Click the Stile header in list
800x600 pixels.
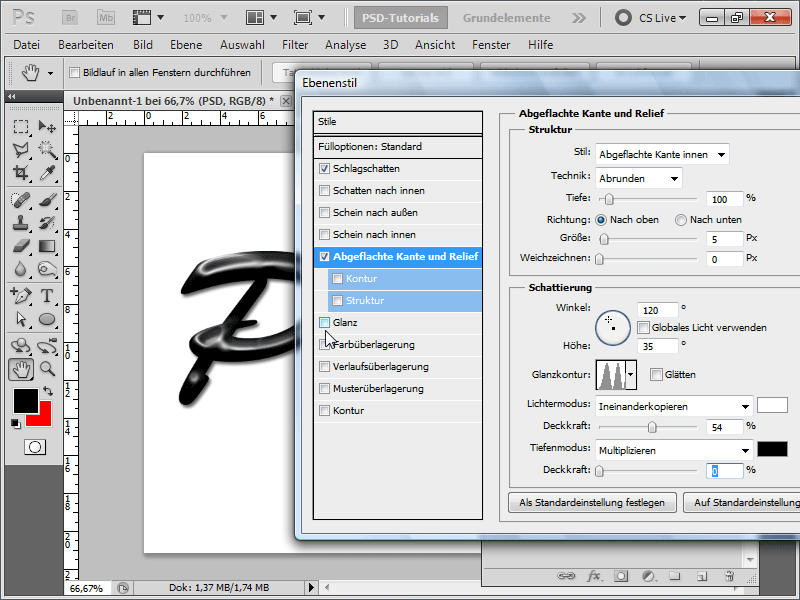coord(398,122)
